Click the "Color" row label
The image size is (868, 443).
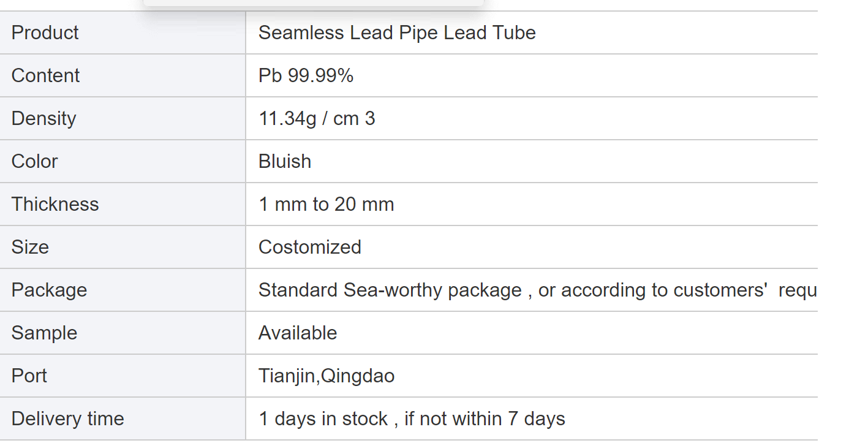[34, 161]
